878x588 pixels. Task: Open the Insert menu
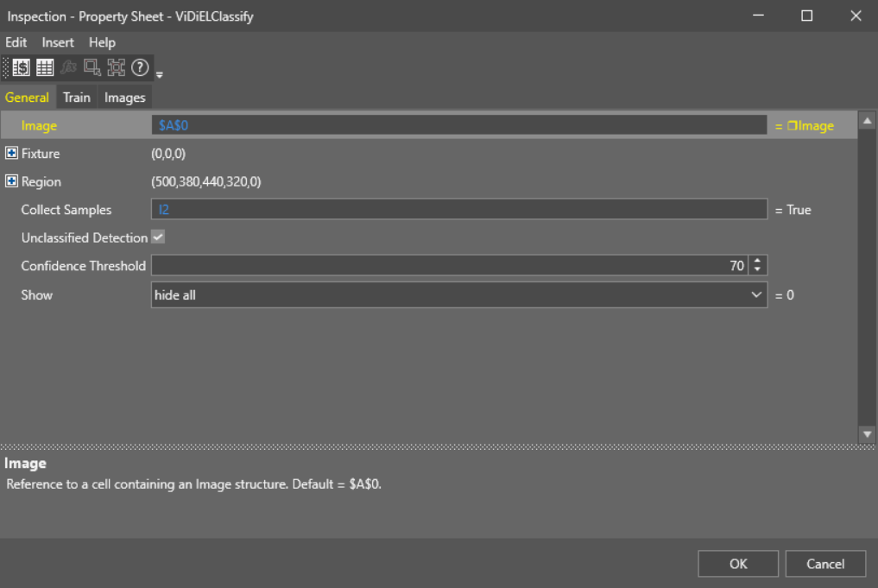pos(58,42)
